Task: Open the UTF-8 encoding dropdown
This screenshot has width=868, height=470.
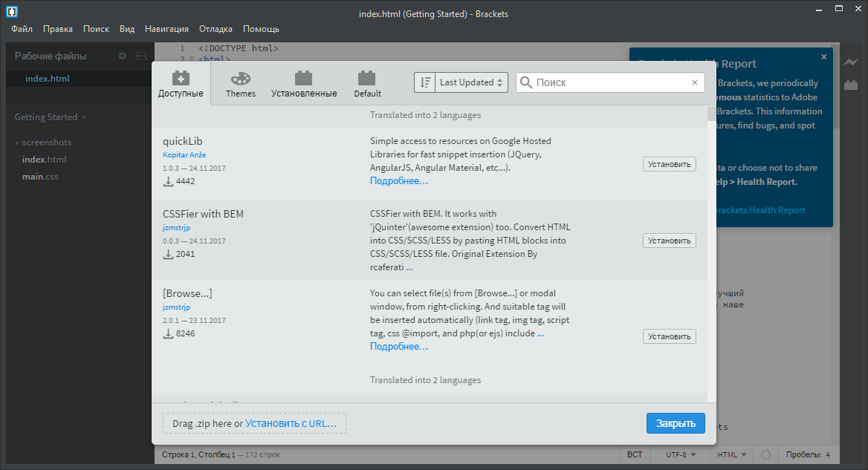Action: tap(681, 454)
